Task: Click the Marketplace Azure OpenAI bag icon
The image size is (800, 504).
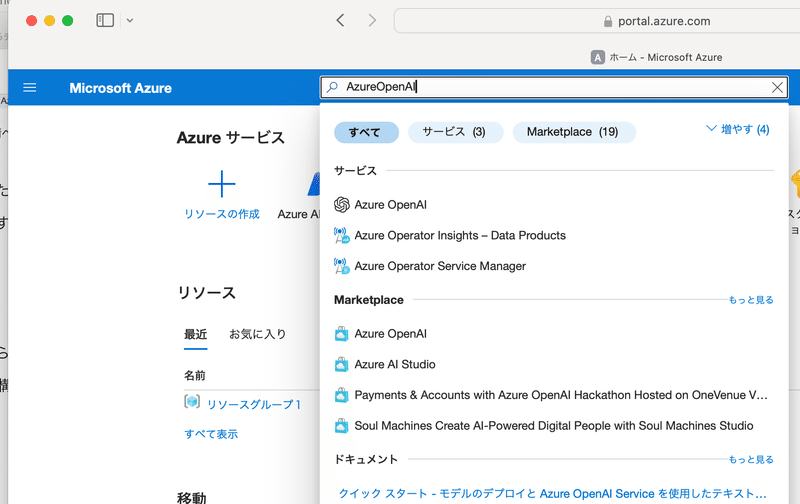Action: (341, 334)
